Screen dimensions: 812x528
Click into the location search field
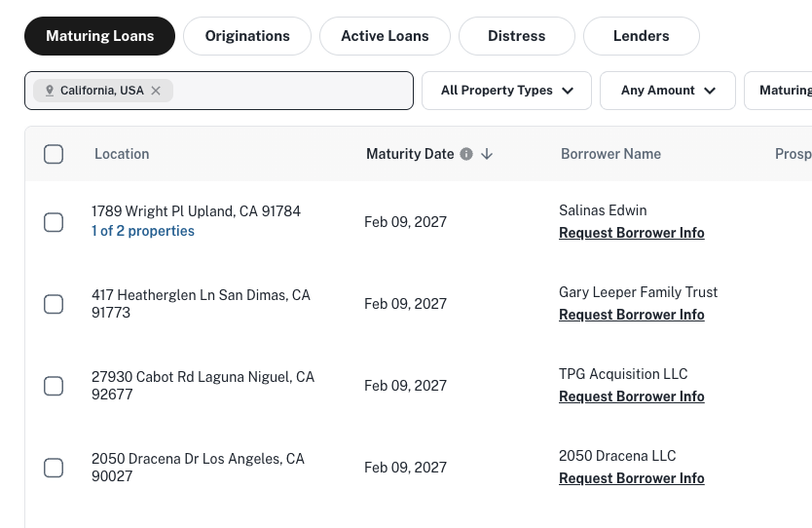tap(292, 91)
